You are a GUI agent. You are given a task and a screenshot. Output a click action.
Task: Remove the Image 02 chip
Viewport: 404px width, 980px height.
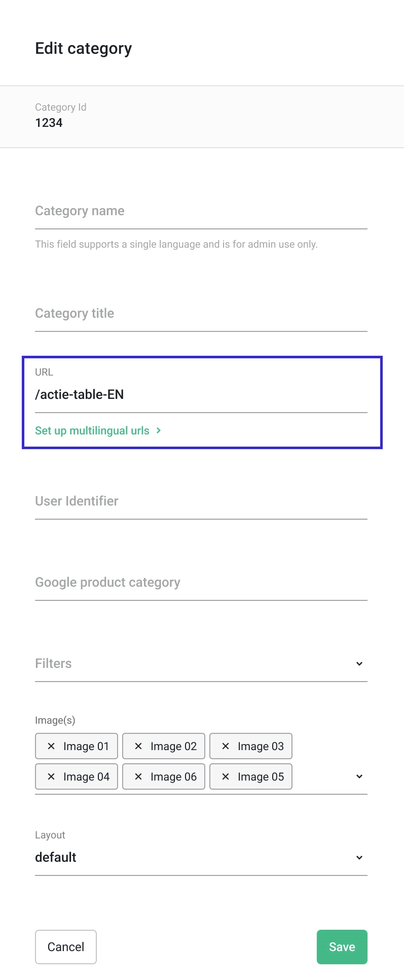[x=138, y=746]
